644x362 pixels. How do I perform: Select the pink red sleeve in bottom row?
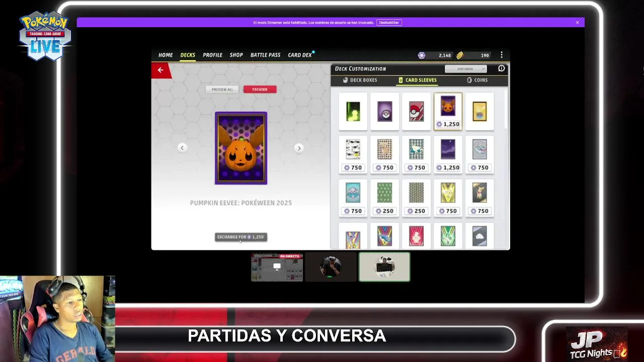pos(417,236)
